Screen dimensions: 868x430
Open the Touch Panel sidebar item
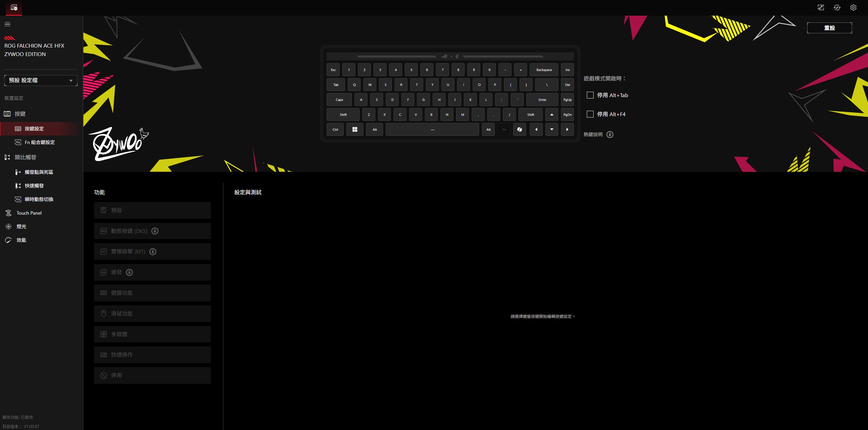[29, 213]
